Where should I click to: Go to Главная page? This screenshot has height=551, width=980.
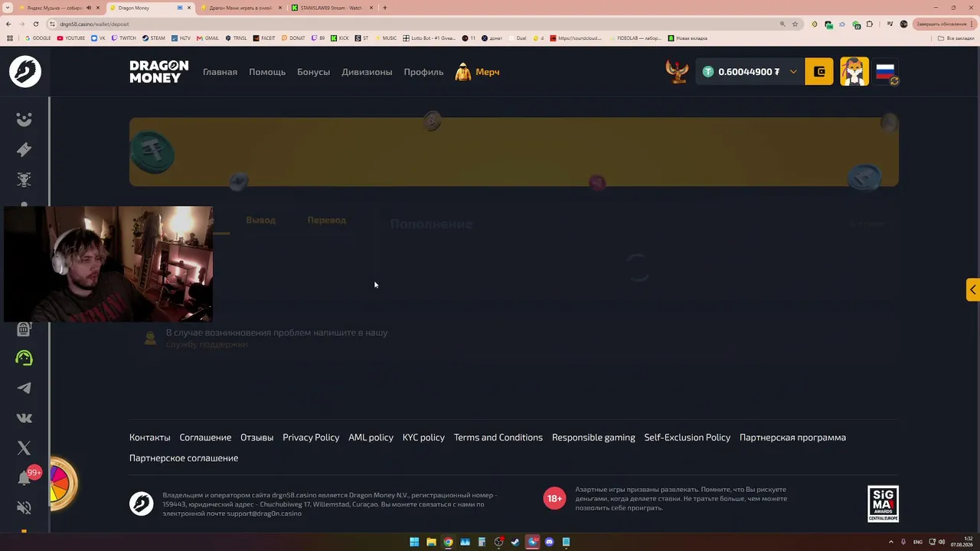coord(220,72)
